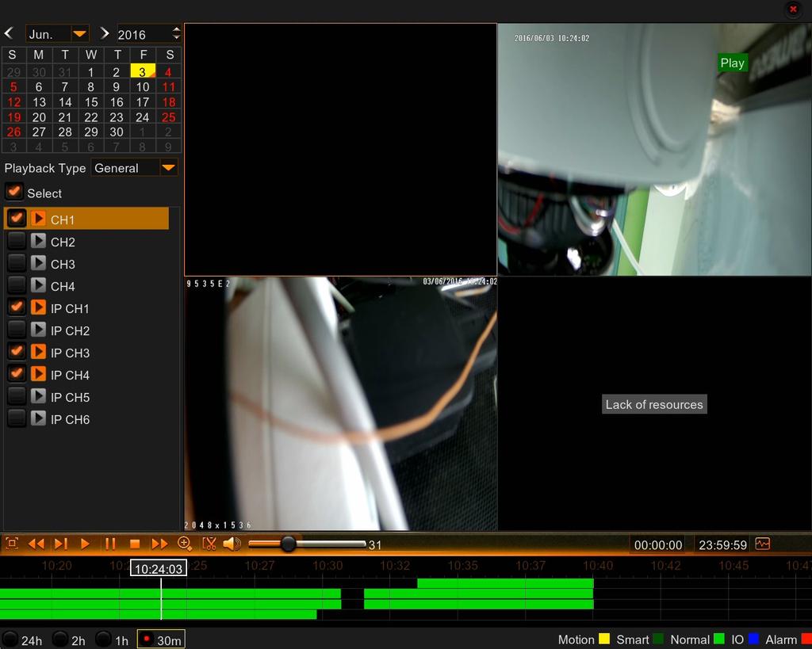Image resolution: width=812 pixels, height=649 pixels.
Task: Go to previous month arrow
Action: tap(9, 33)
